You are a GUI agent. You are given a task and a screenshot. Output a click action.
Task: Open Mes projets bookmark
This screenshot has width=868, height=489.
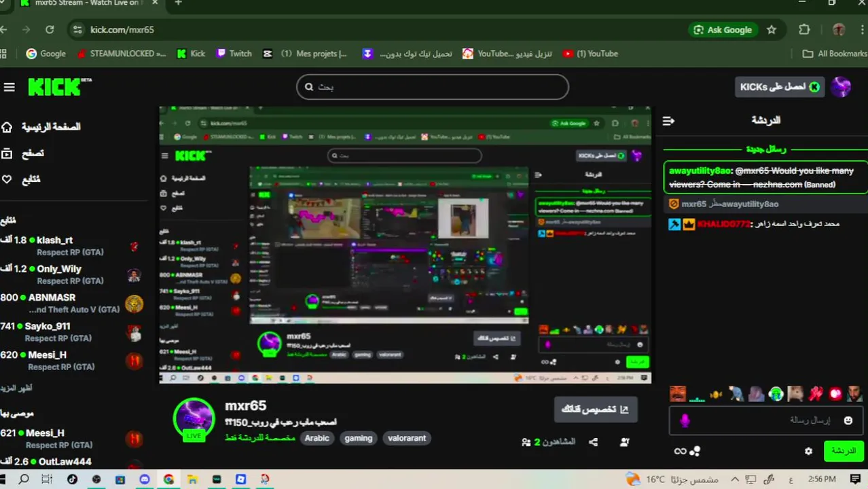click(306, 54)
